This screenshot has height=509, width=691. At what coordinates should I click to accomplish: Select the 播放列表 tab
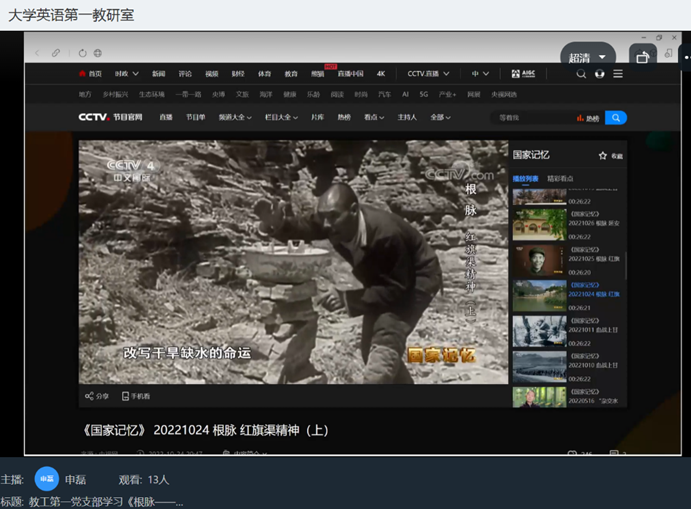click(525, 178)
